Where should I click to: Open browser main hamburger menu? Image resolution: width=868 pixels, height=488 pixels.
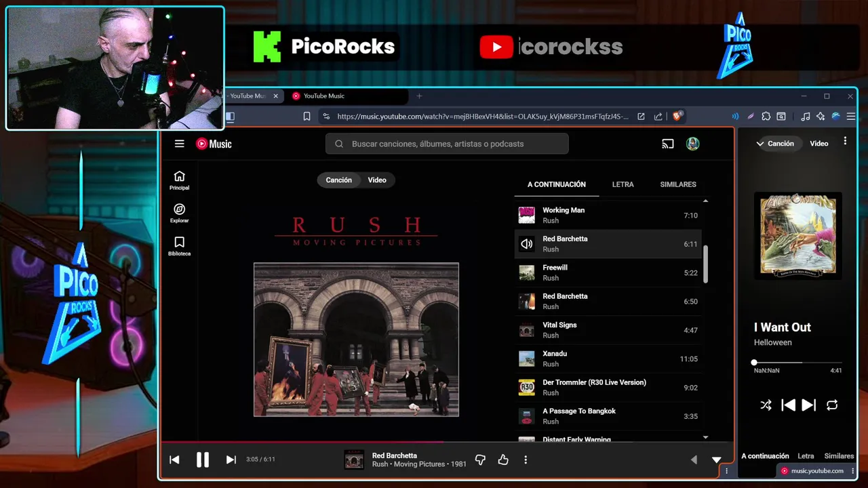(851, 117)
